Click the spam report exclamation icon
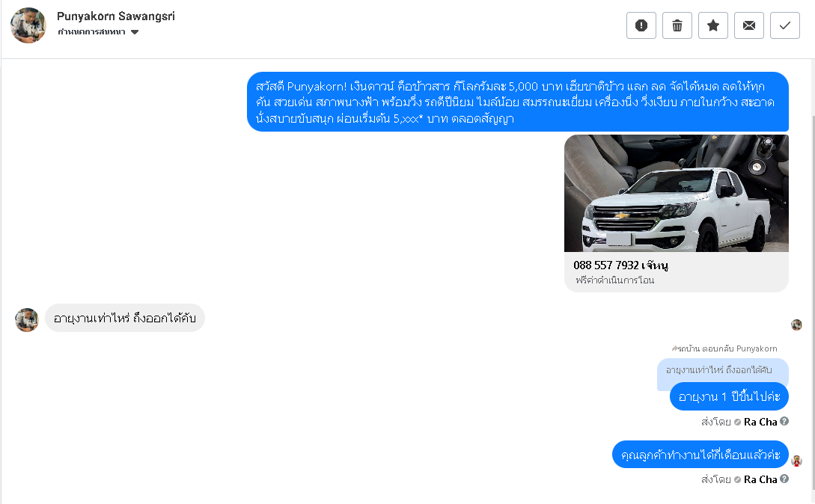Viewport: 815px width, 504px height. pyautogui.click(x=641, y=25)
